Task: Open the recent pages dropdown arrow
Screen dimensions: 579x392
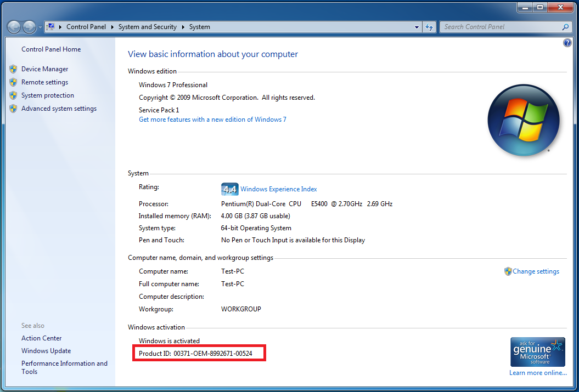Action: pyautogui.click(x=40, y=27)
